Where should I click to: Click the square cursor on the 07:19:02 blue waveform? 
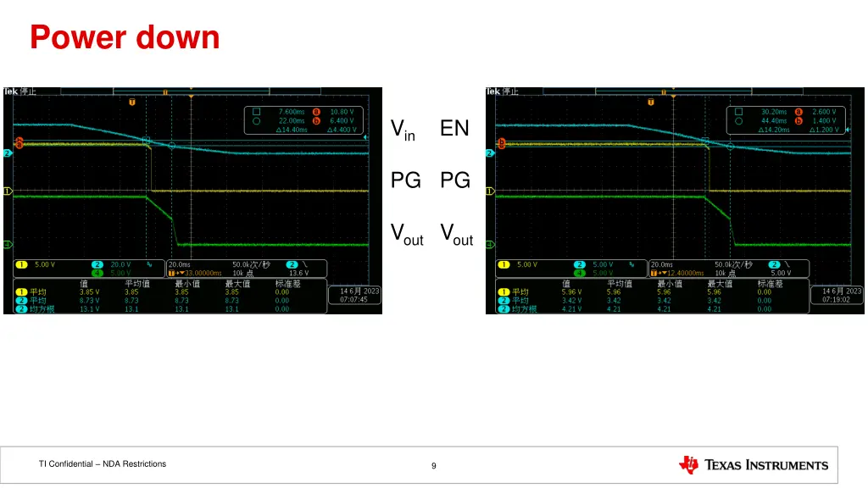(x=705, y=141)
